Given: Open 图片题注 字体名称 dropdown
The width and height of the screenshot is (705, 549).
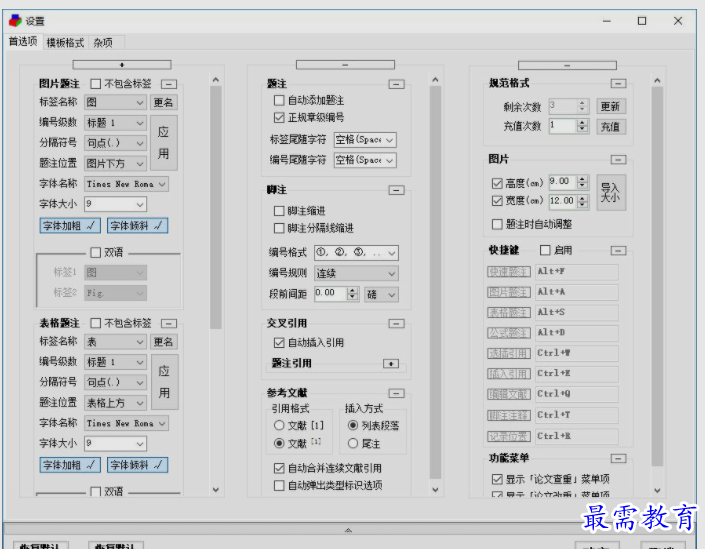Looking at the screenshot, I should 126,184.
